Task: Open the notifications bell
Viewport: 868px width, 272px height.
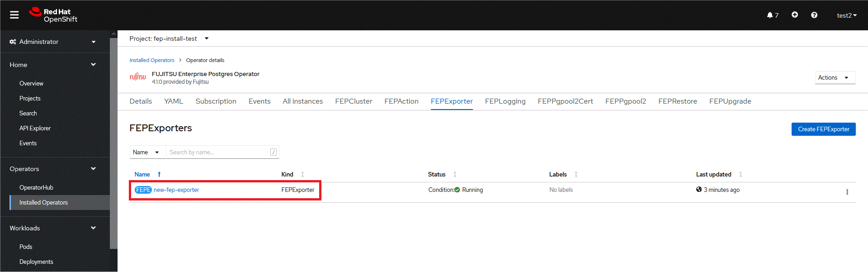Action: (x=770, y=15)
